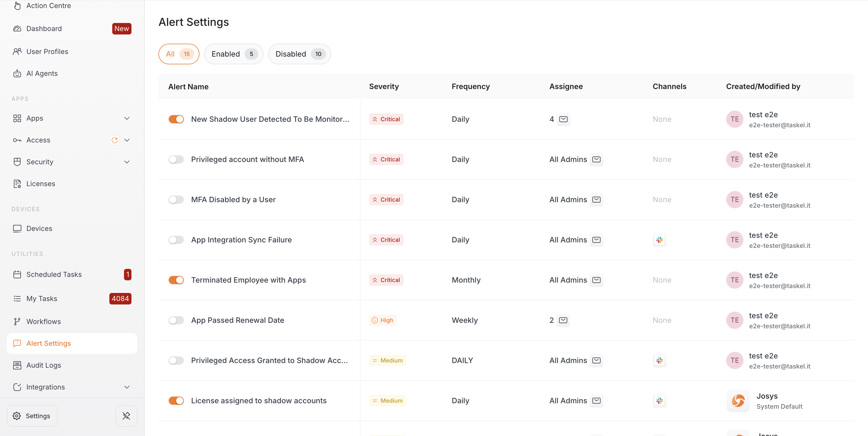Click TE avatar in Privileged account without MFA row
This screenshot has height=436, width=868.
click(735, 159)
